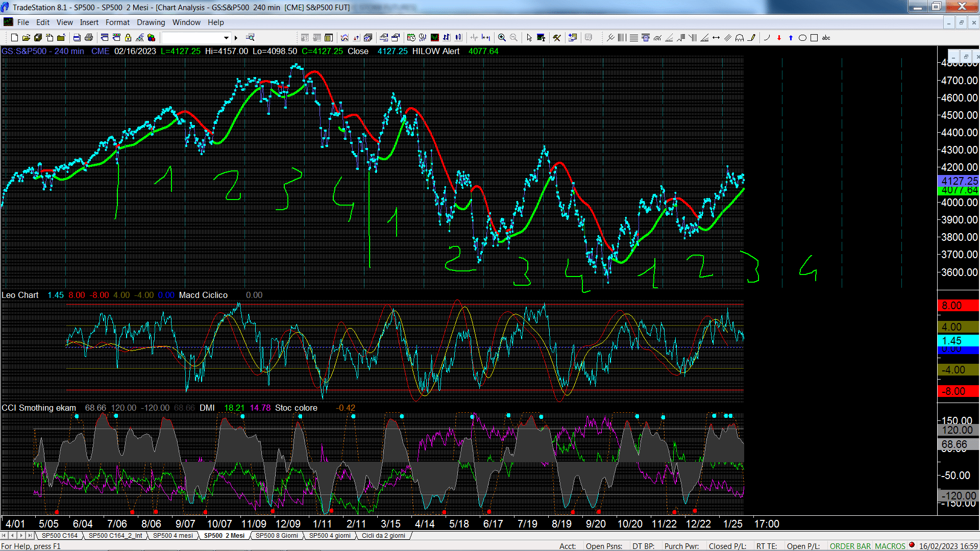The height and width of the screenshot is (551, 980).
Task: Select the Zoom In magnifier tool
Action: coord(502,38)
